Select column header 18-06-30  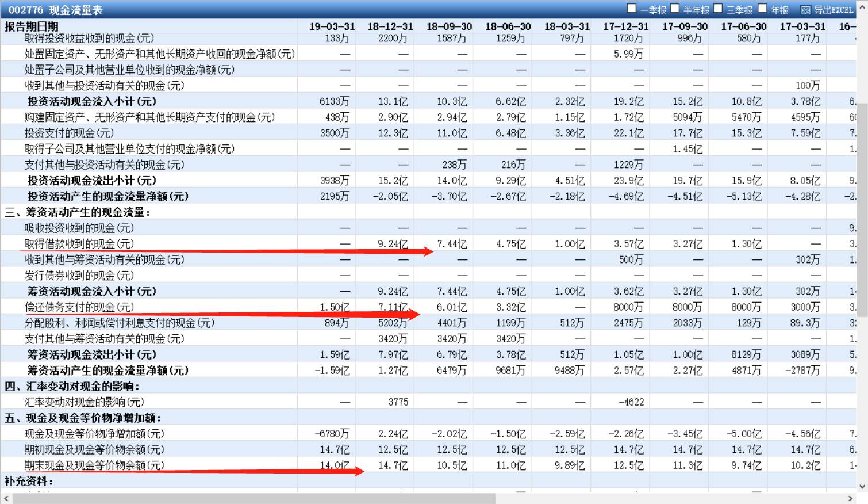click(508, 26)
